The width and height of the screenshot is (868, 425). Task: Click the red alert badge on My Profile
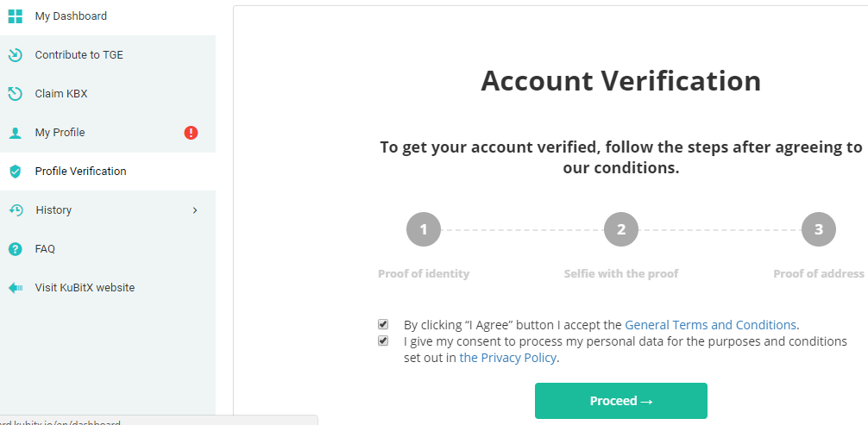point(191,132)
